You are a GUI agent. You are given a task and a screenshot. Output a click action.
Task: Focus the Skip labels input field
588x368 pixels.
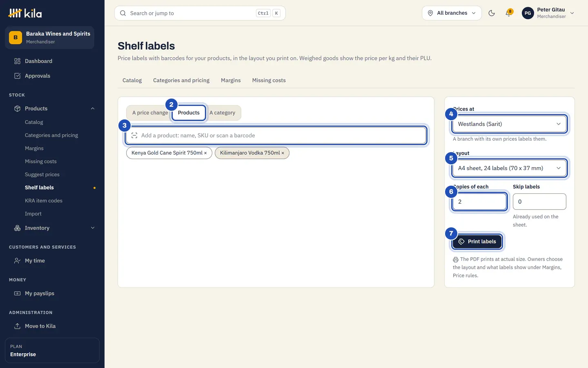539,202
